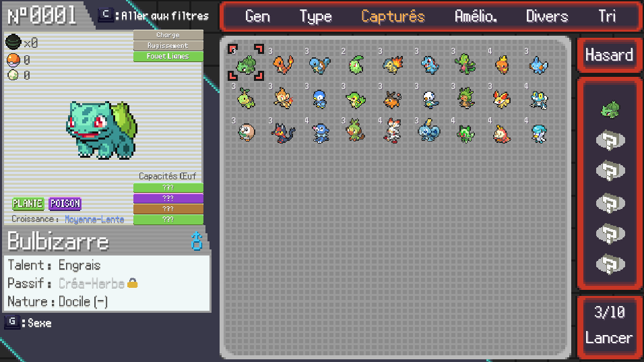Select Tepig starter icon
This screenshot has width=644, height=362.
coord(393,100)
